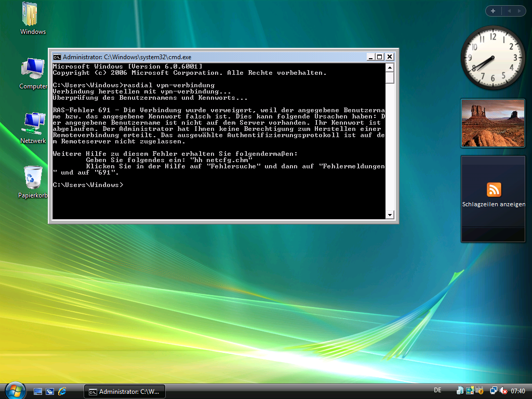Click the 'RAS-Fehler 691' error line
Viewport: 532px width, 399px height.
(219, 110)
